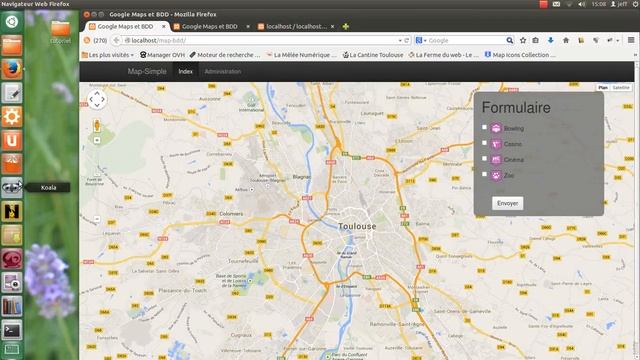Click the Google search field
Viewport: 640px width, 360px height.
(x=465, y=40)
